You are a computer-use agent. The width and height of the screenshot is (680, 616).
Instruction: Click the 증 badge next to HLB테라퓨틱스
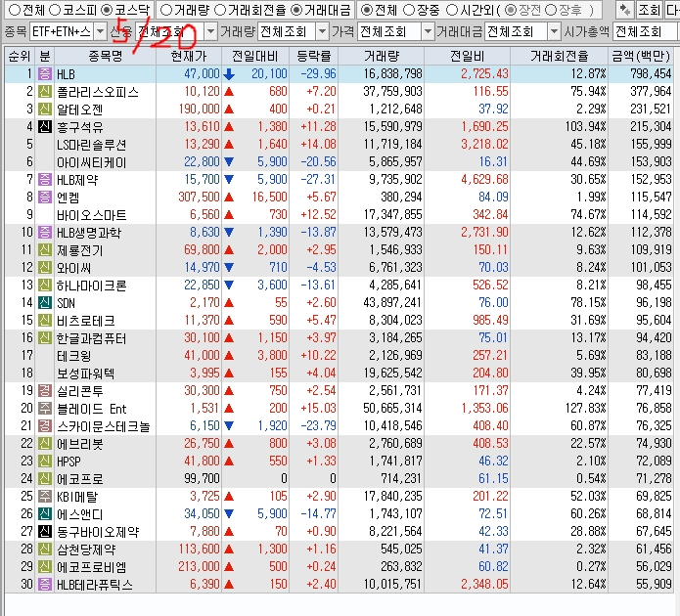tap(45, 585)
